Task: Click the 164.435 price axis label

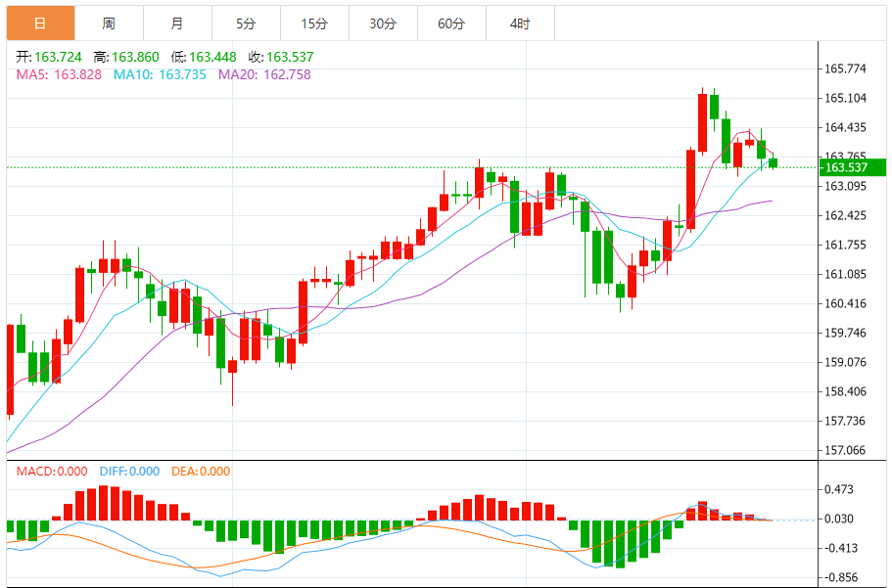Action: coord(845,127)
